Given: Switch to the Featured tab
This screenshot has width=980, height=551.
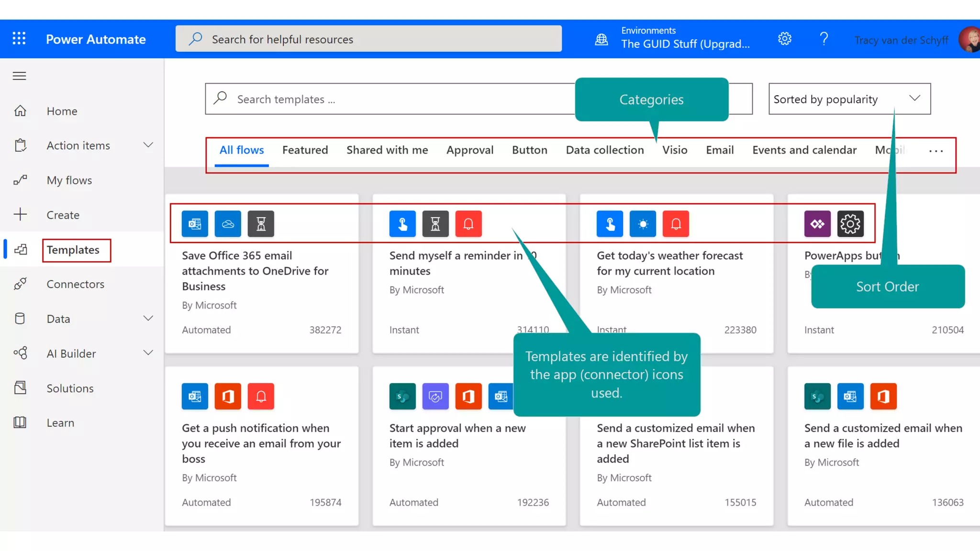Looking at the screenshot, I should pyautogui.click(x=305, y=150).
